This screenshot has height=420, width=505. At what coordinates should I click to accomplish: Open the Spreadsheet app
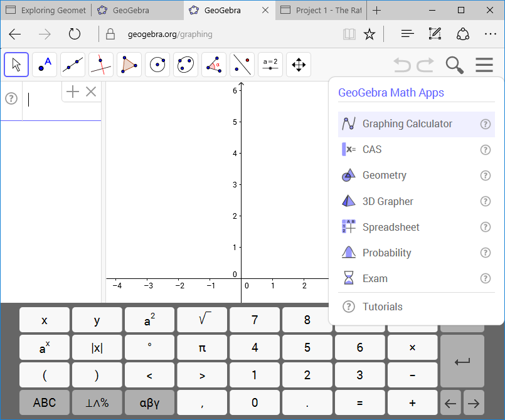point(417,227)
